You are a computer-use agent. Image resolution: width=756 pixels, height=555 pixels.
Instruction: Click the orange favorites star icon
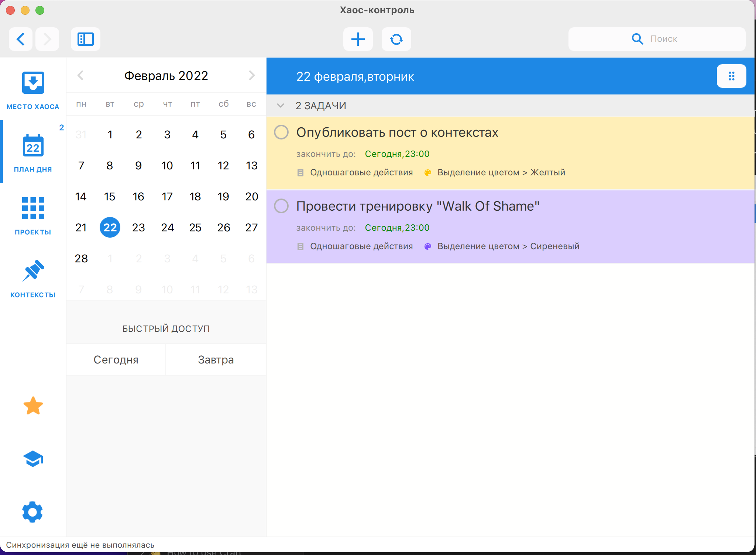(x=33, y=406)
